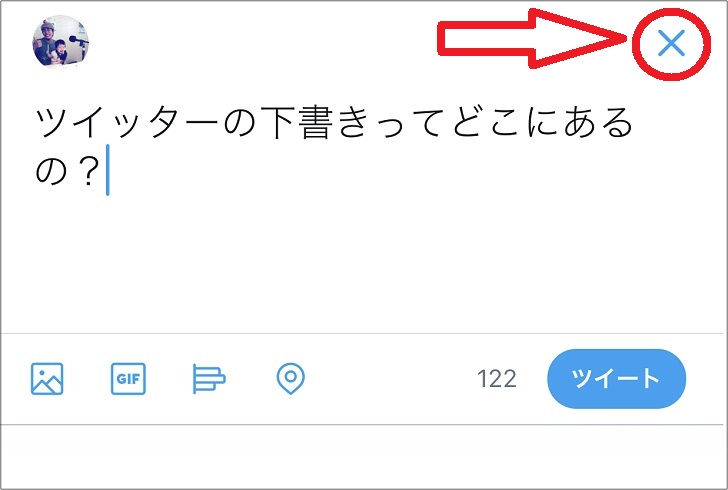Tap the profile avatar picture
Image resolution: width=728 pixels, height=490 pixels.
pos(60,42)
